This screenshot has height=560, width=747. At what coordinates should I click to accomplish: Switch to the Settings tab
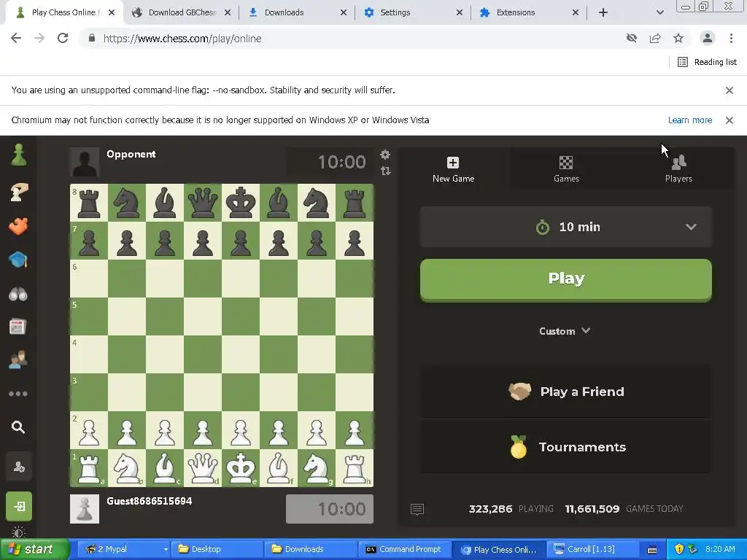(411, 12)
